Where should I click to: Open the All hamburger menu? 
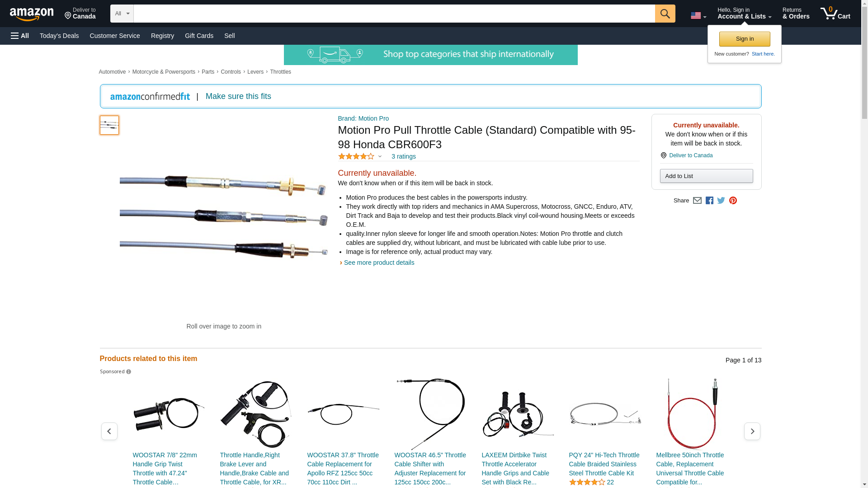20,36
